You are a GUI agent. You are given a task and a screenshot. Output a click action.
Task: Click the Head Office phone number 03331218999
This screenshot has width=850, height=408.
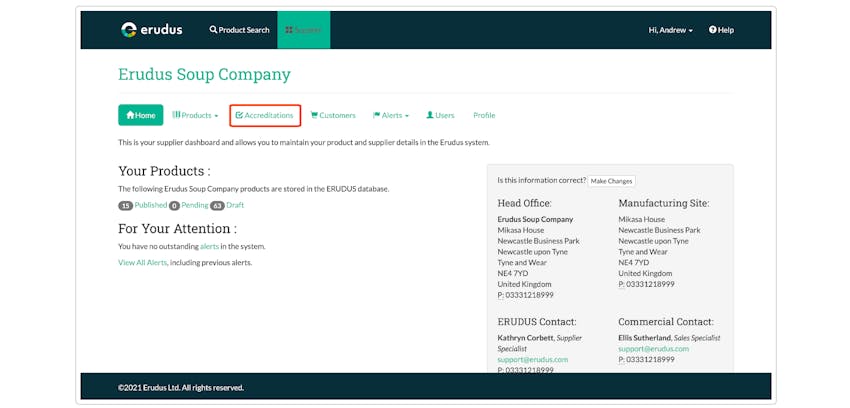529,295
